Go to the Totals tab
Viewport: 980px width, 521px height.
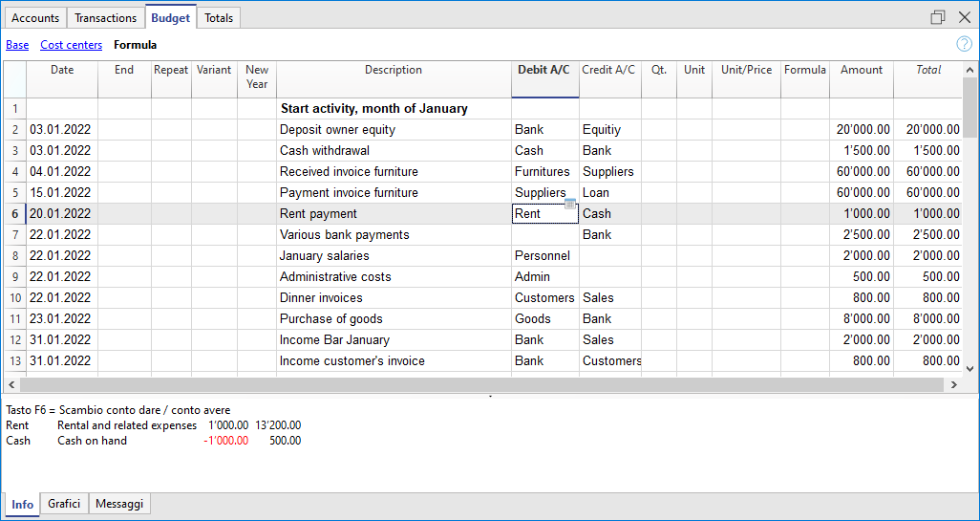(219, 18)
